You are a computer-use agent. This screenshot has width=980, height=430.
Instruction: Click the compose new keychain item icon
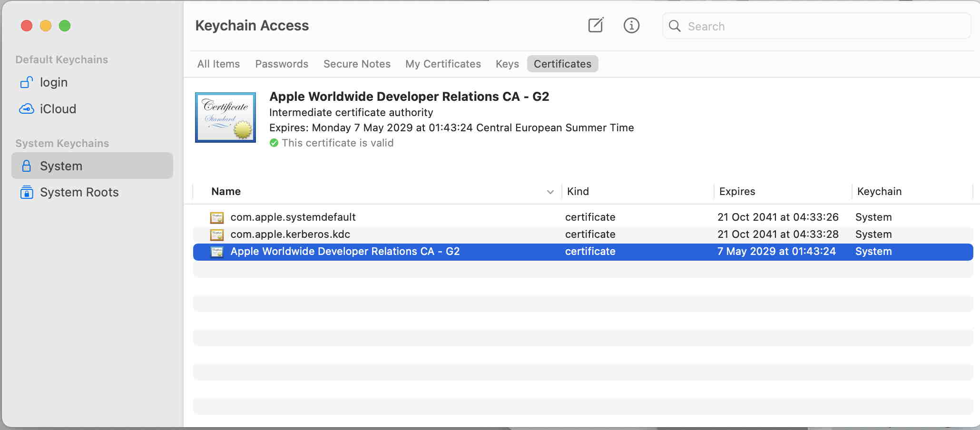(x=596, y=25)
